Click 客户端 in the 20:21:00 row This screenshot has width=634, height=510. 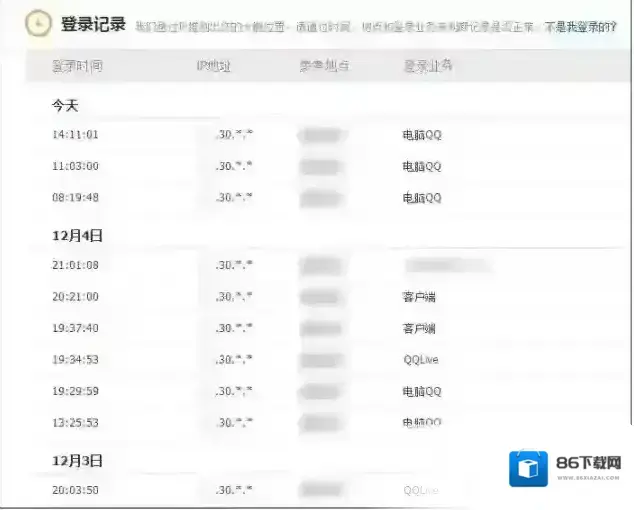(x=419, y=297)
